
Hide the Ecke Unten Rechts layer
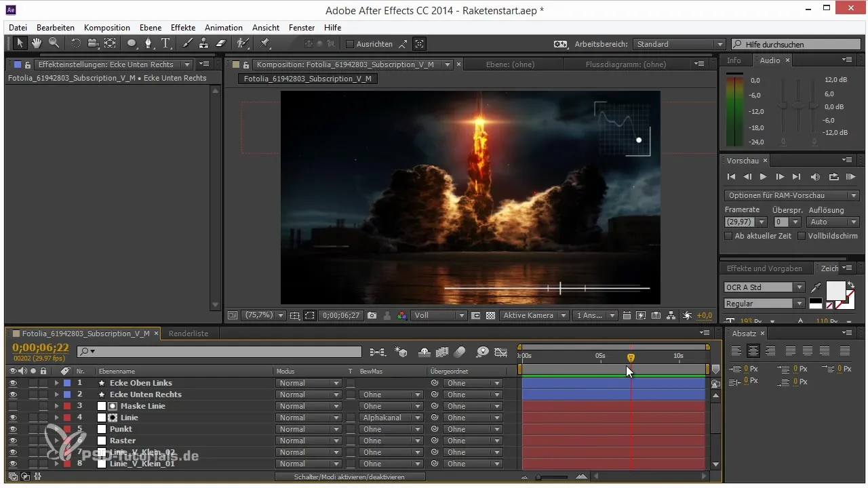tap(12, 394)
